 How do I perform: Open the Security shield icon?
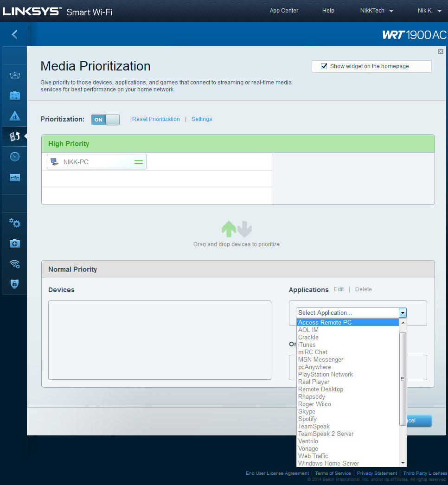pyautogui.click(x=14, y=284)
